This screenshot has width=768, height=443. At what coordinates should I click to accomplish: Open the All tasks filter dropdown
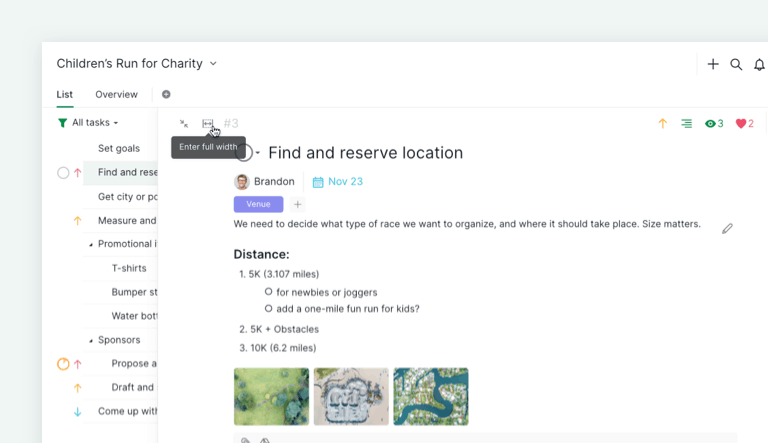coord(95,123)
